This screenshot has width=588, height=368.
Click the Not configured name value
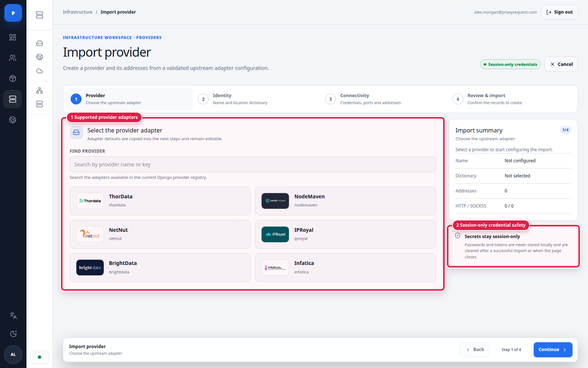pyautogui.click(x=520, y=161)
